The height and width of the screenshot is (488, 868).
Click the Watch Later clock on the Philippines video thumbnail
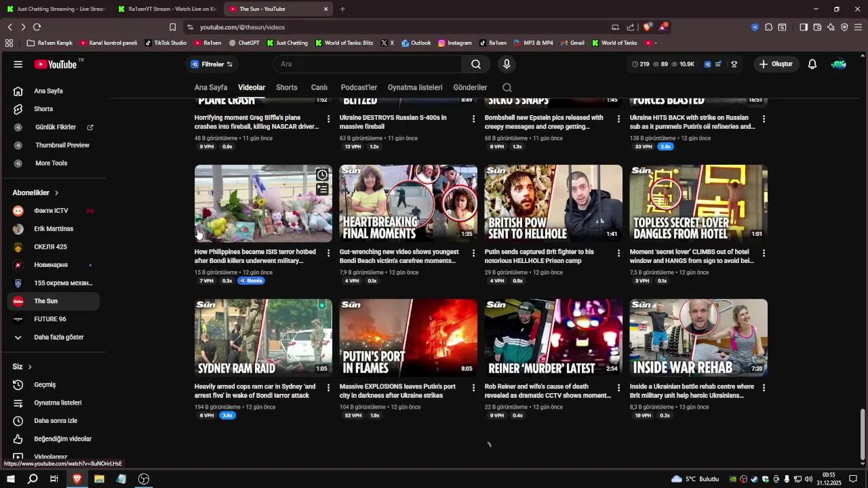[x=322, y=176]
